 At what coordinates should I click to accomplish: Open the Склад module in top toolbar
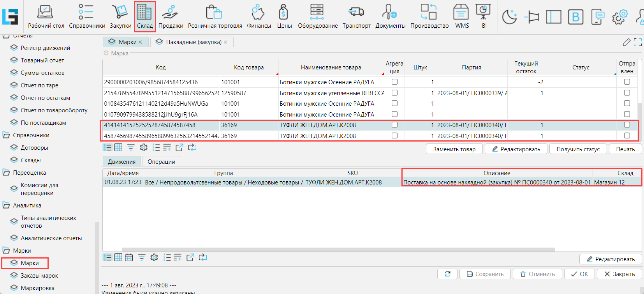coord(145,16)
